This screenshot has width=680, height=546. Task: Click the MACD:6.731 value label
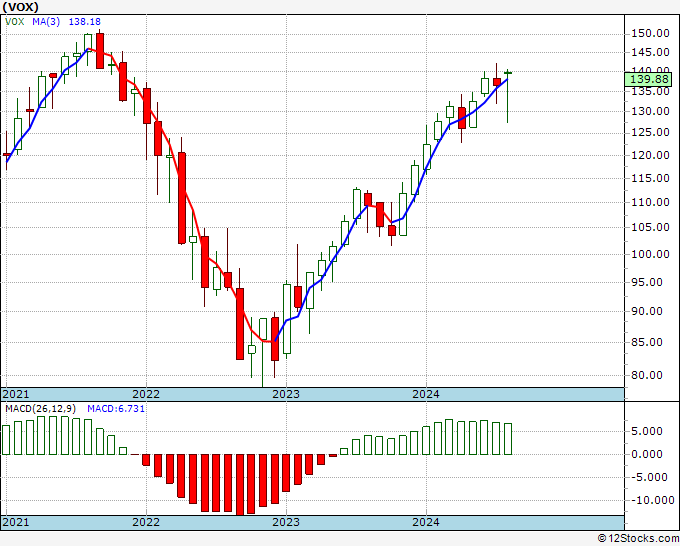pyautogui.click(x=116, y=409)
